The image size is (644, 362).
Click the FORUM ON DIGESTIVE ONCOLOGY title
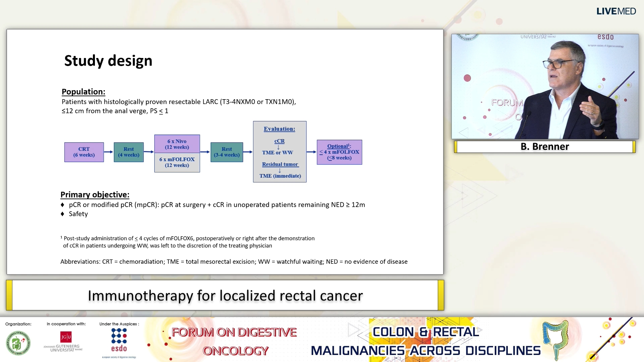click(234, 342)
